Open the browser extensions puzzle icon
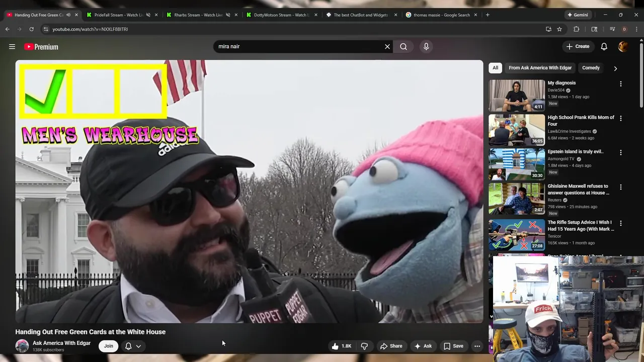 tap(577, 29)
